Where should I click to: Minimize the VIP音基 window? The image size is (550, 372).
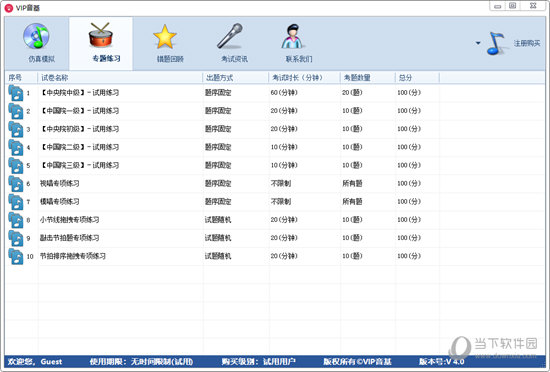click(x=497, y=6)
